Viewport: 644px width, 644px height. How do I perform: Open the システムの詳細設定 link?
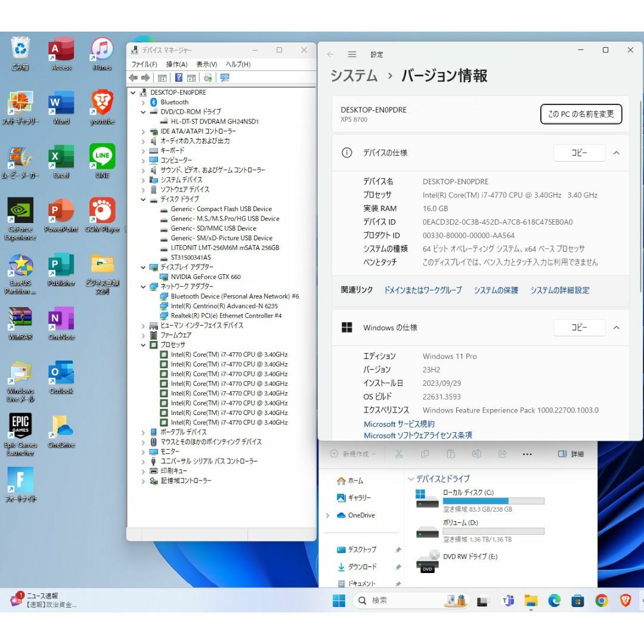pyautogui.click(x=559, y=290)
